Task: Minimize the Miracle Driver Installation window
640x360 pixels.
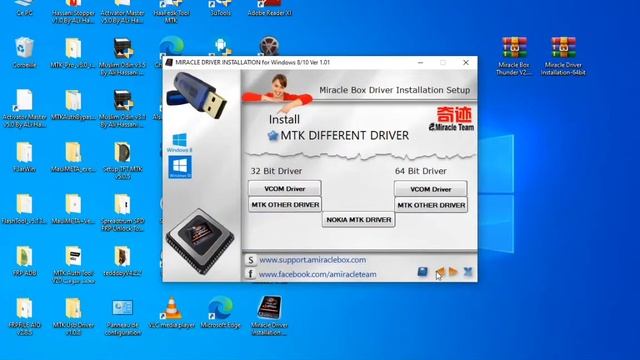Action: [420, 62]
